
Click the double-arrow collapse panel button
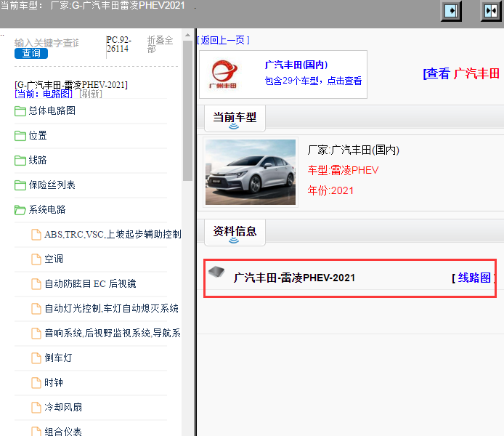[x=491, y=11]
